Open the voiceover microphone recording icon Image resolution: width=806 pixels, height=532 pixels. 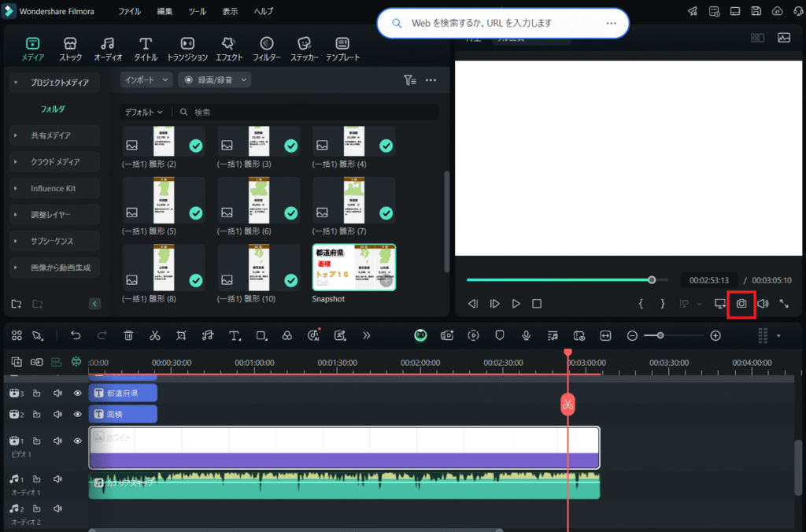(x=526, y=335)
